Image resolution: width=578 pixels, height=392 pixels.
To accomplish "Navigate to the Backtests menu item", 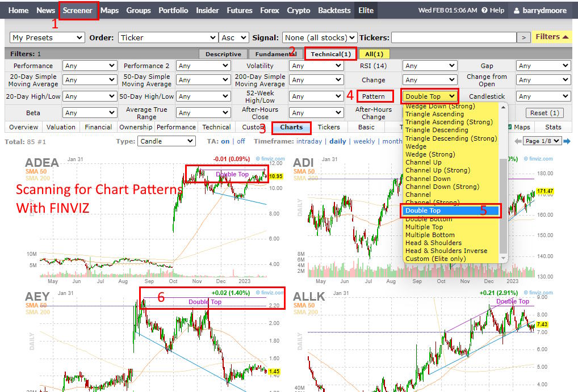I will point(334,10).
